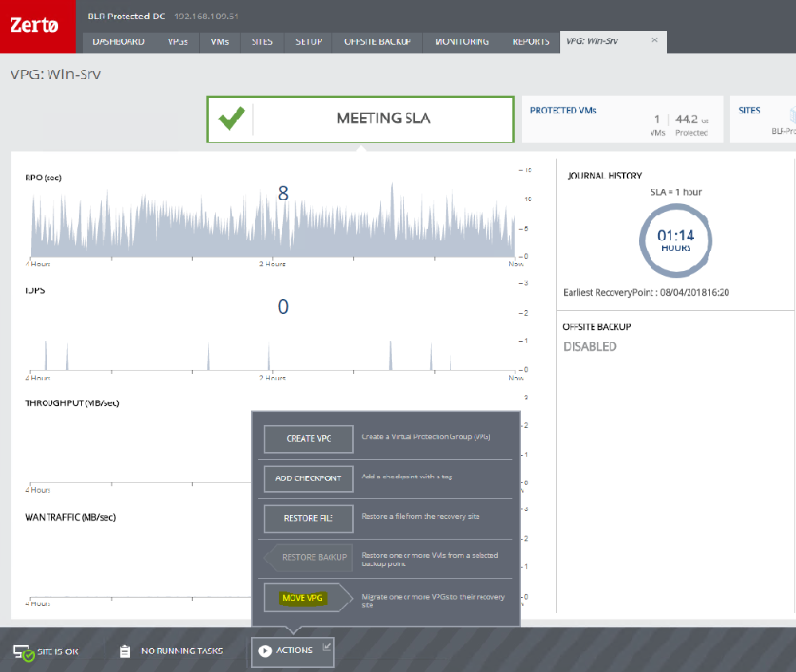The width and height of the screenshot is (796, 672).
Task: Click the Add Checkpoint button
Action: (308, 478)
